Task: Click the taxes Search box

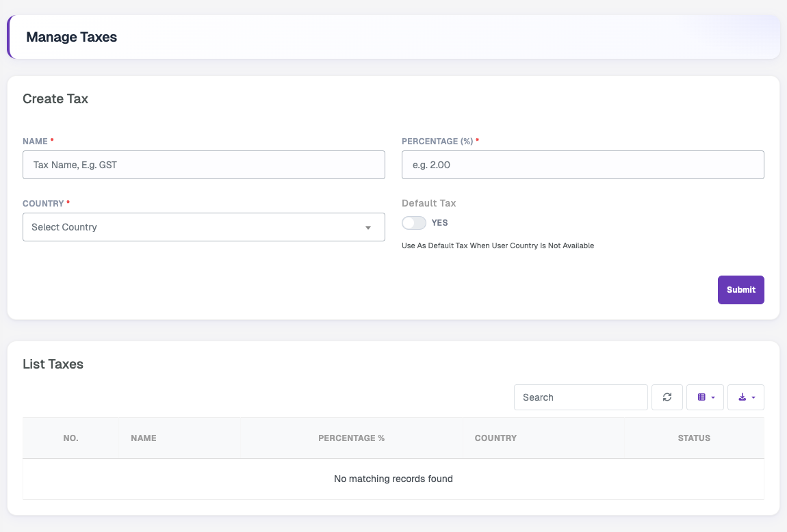Action: (581, 397)
